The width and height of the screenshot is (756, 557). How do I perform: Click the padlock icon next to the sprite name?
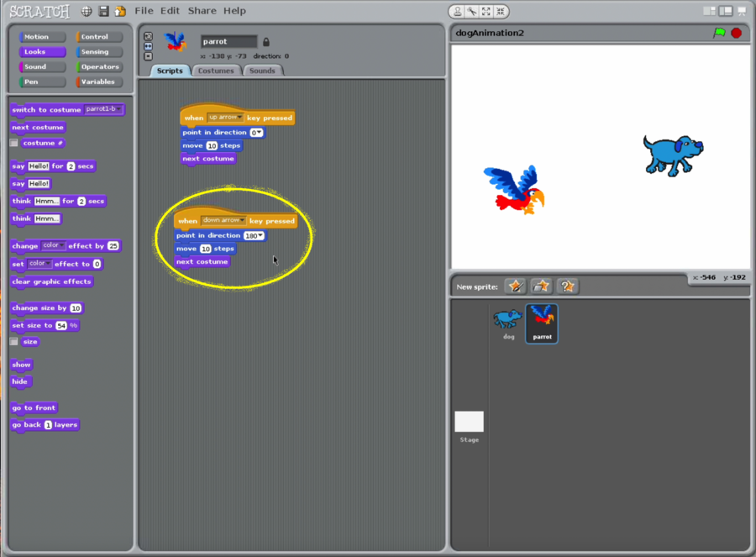point(266,42)
